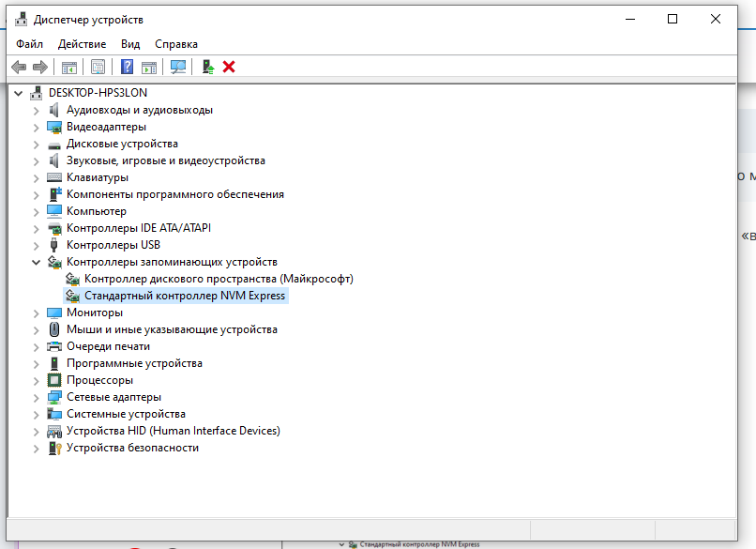756x549 pixels.
Task: Expand the Видеоадаптеры category
Action: click(x=37, y=127)
